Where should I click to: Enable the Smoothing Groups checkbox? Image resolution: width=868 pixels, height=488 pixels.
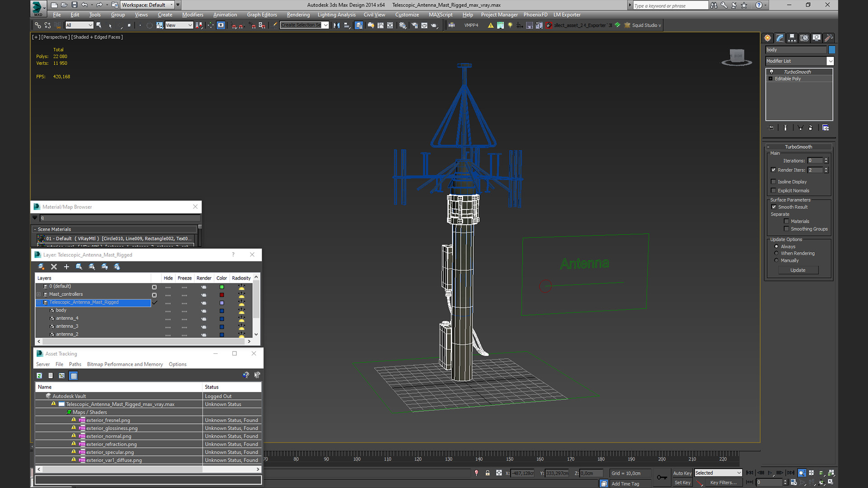[x=787, y=229]
